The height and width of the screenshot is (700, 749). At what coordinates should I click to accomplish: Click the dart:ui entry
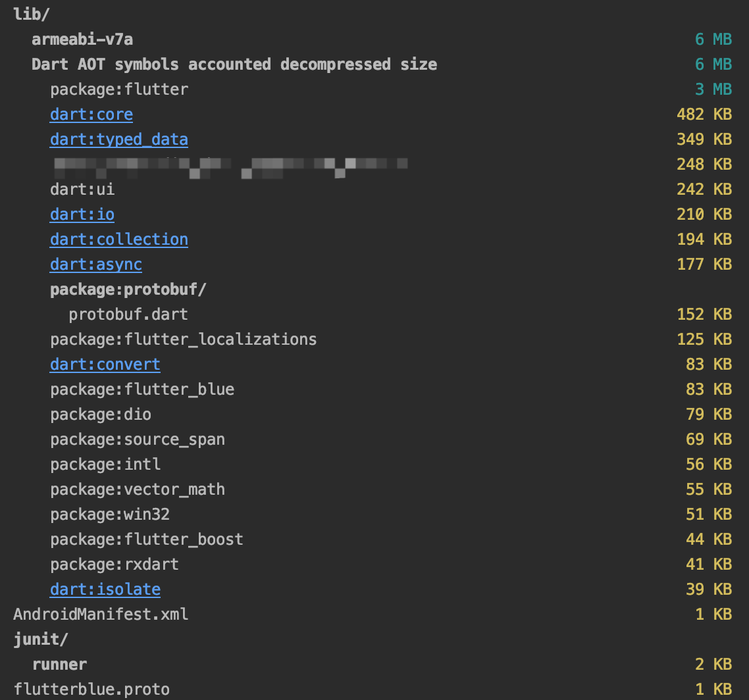pyautogui.click(x=82, y=189)
